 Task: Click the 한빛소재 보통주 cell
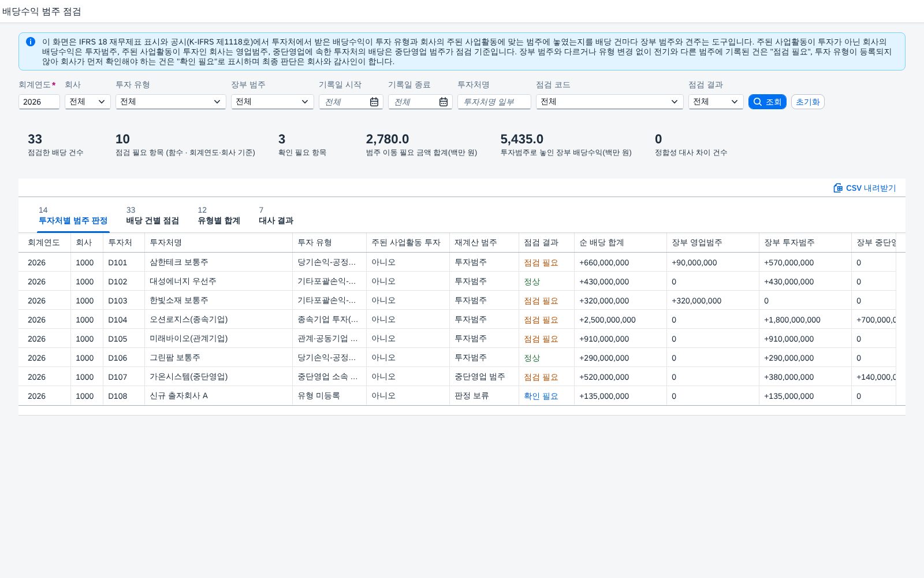coord(218,301)
